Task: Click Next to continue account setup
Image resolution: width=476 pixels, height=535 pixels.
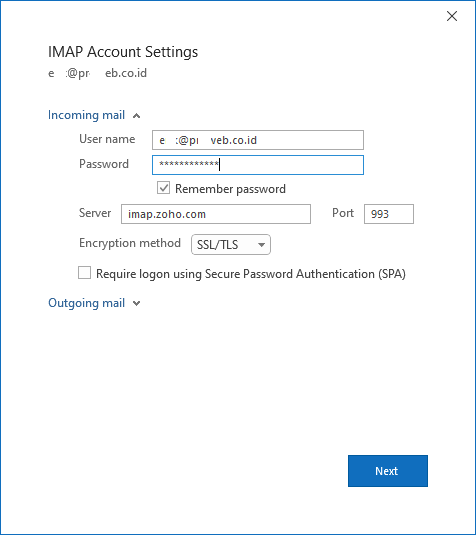Action: point(388,471)
